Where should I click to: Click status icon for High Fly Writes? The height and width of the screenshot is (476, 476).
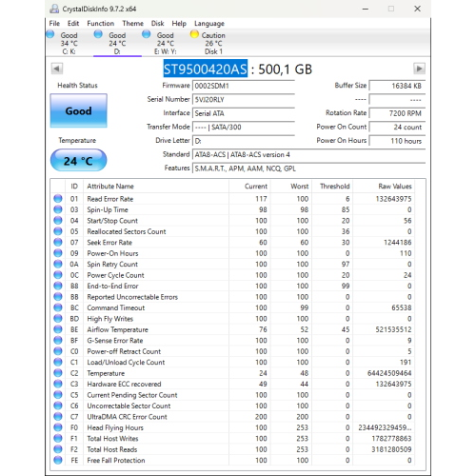[x=58, y=319]
